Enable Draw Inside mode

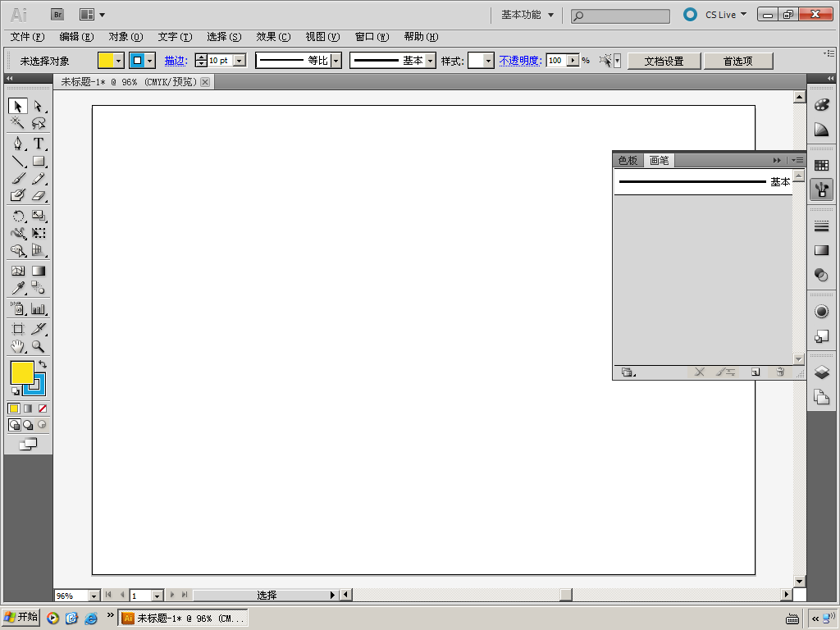pyautogui.click(x=42, y=425)
